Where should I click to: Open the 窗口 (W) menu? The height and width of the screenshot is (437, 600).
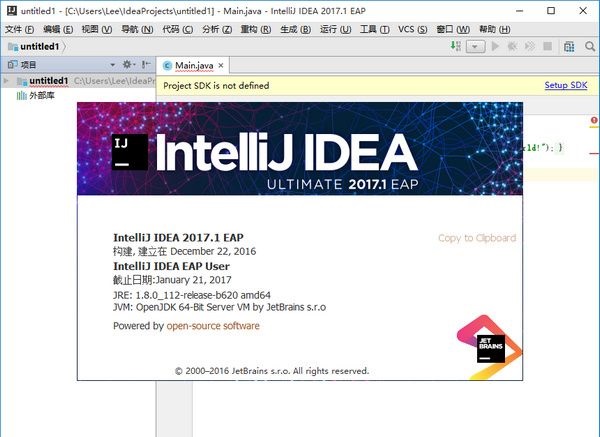[453, 29]
